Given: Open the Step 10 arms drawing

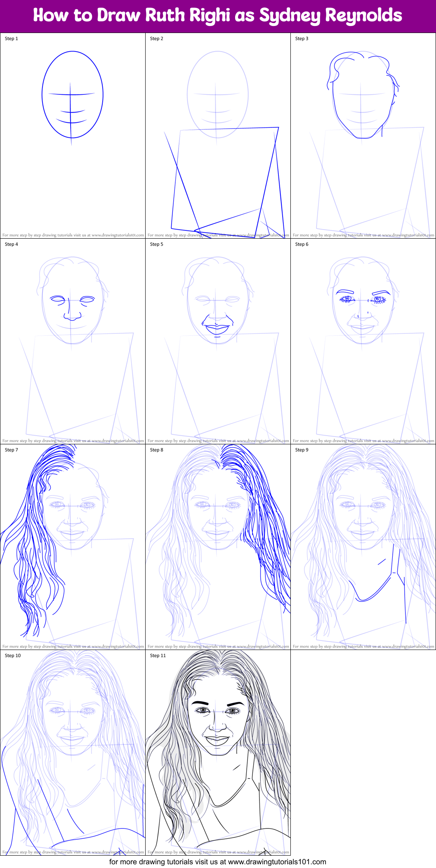Looking at the screenshot, I should click(x=73, y=753).
